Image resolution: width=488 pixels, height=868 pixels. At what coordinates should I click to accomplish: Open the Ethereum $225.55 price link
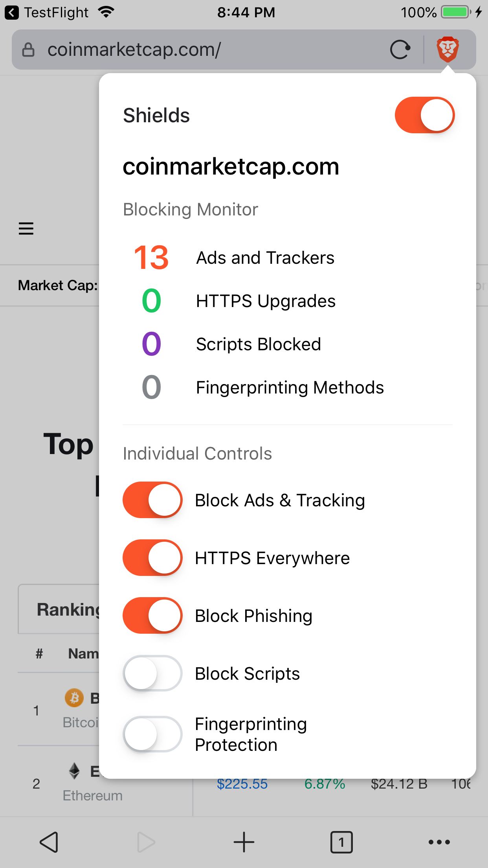tap(242, 784)
